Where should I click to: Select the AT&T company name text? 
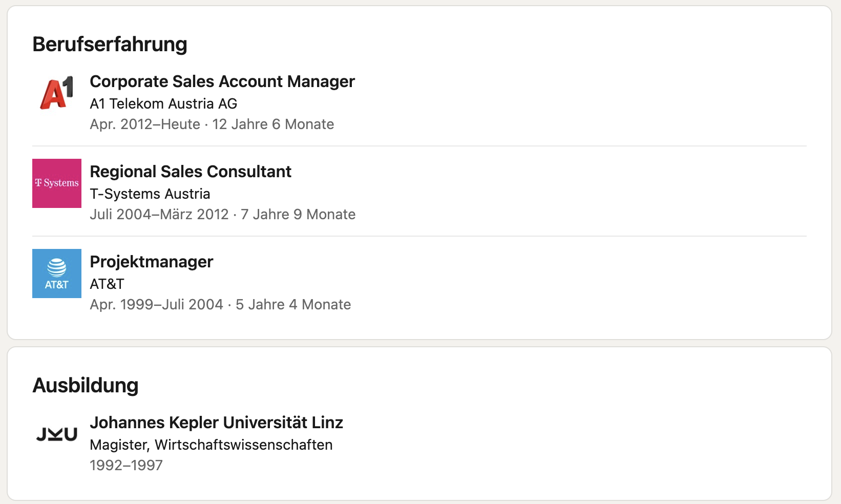coord(107,284)
